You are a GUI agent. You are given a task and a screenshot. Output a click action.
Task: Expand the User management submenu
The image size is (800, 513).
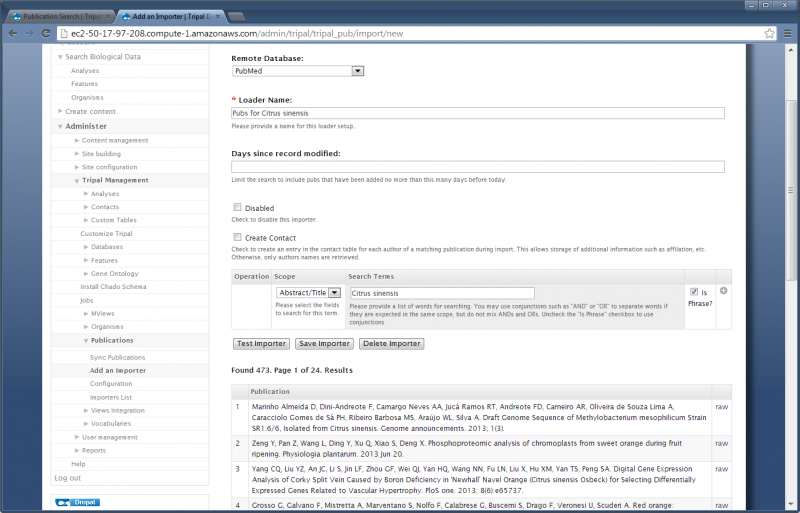(77, 436)
